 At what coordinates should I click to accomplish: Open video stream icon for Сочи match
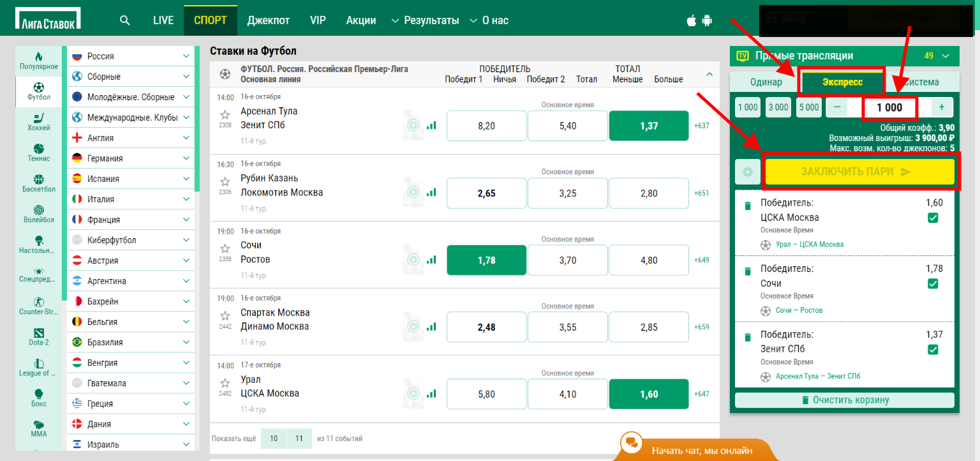[x=413, y=260]
